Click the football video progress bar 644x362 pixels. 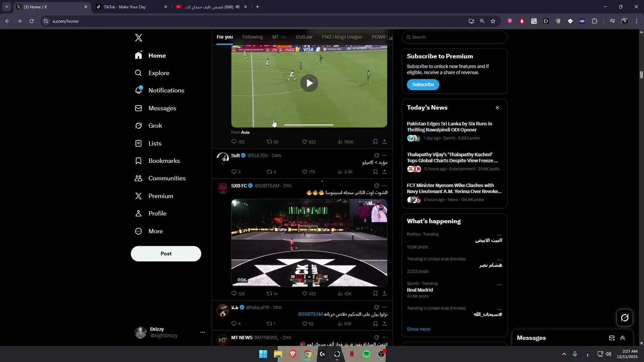tap(308, 125)
